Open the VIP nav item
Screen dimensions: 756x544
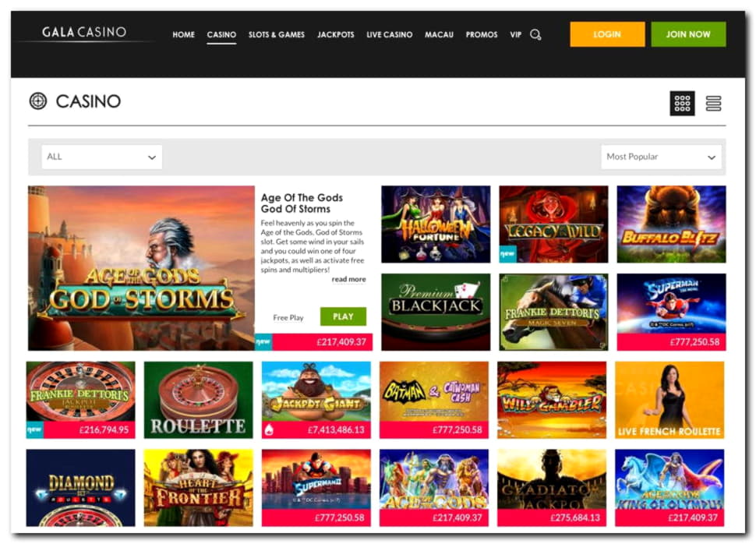[516, 35]
